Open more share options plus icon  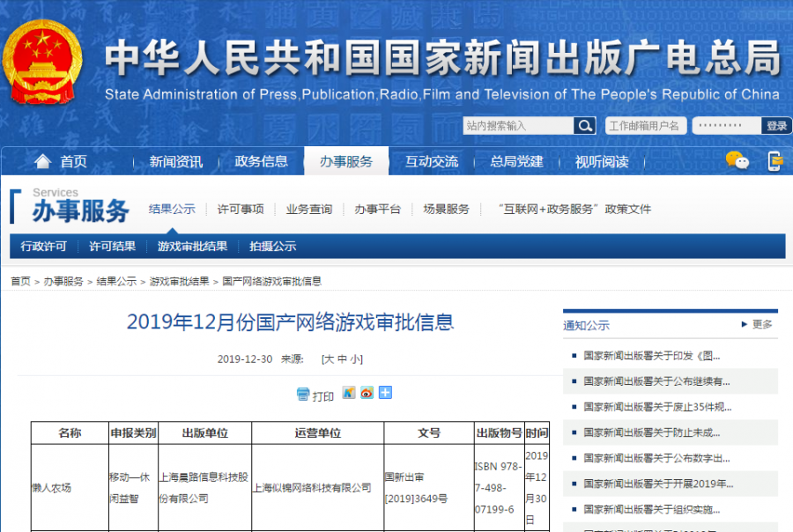click(x=385, y=393)
